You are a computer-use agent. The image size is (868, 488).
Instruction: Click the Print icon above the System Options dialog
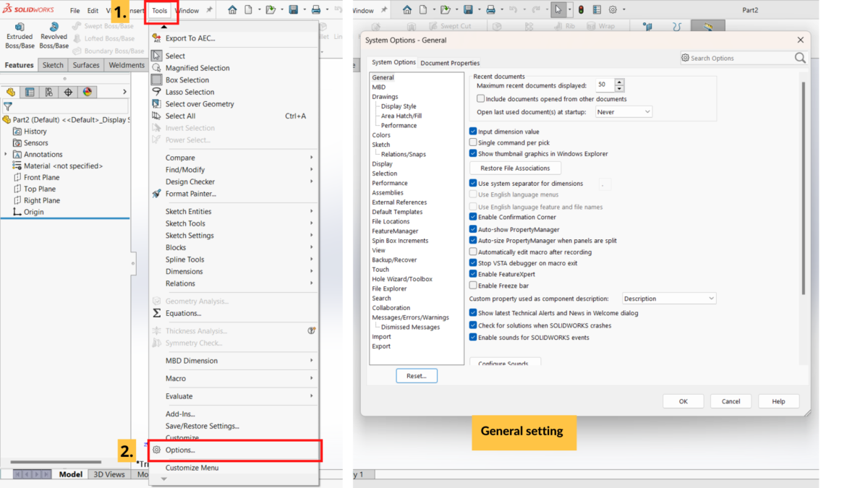(x=490, y=10)
